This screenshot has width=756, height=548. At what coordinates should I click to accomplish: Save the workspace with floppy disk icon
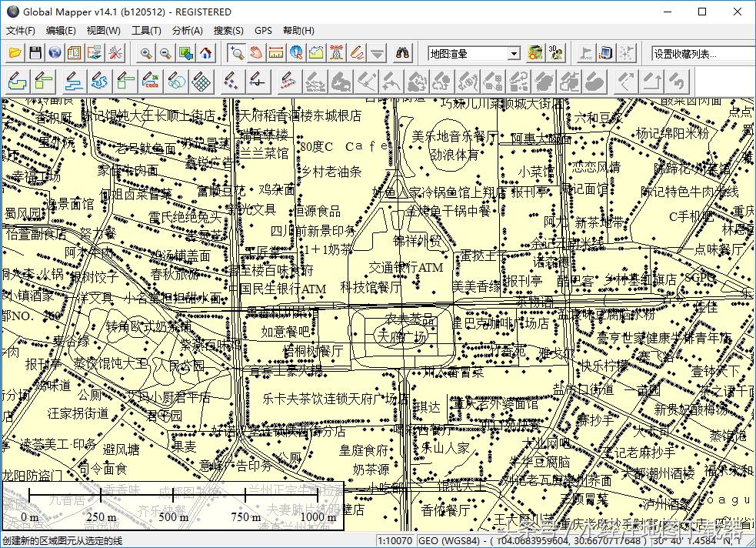pyautogui.click(x=35, y=53)
